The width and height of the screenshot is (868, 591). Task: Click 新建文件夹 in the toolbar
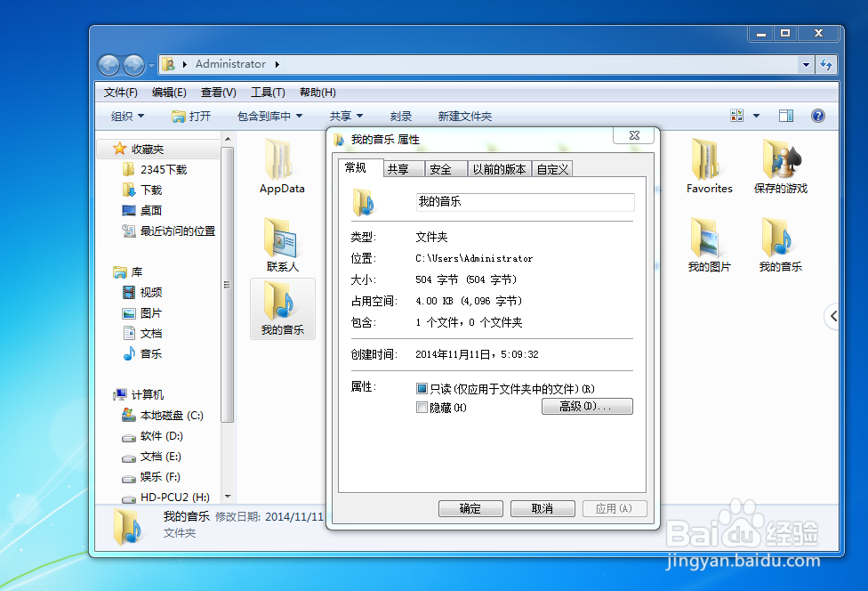pyautogui.click(x=464, y=116)
